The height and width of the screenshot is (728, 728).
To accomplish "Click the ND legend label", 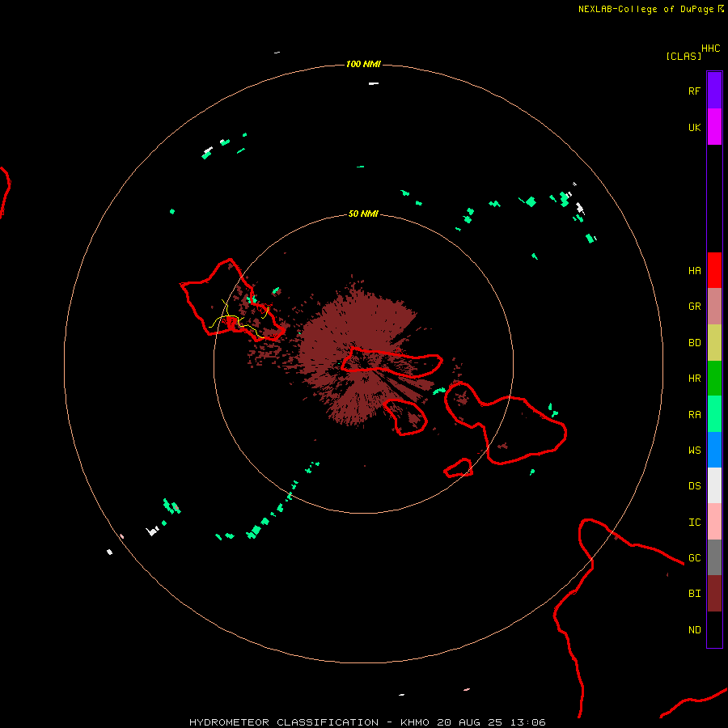I will [695, 630].
